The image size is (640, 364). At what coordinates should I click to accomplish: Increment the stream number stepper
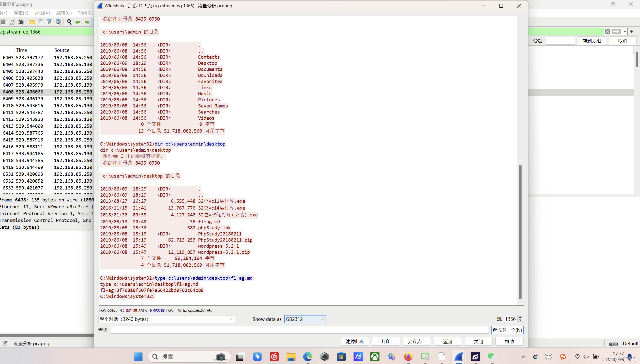point(520,318)
